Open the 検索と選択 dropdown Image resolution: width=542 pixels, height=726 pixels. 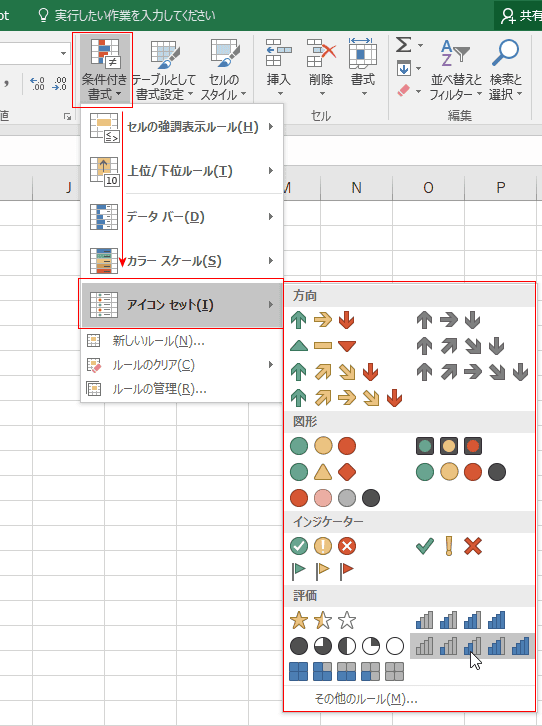(x=505, y=70)
